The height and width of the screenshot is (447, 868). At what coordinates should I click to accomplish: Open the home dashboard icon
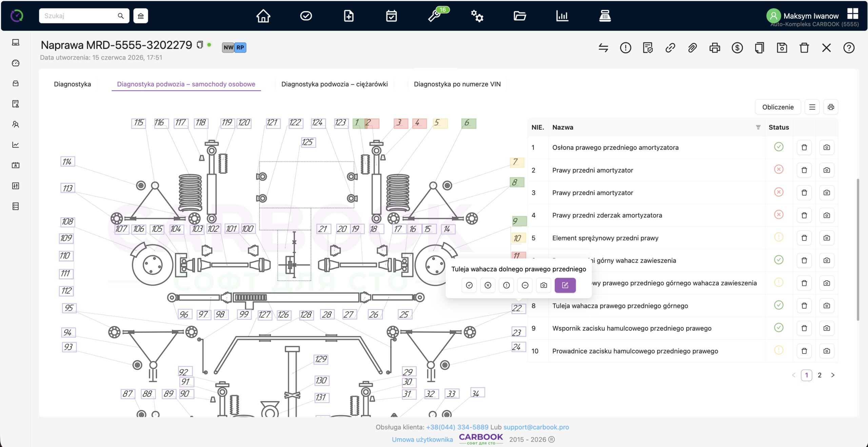(x=263, y=16)
